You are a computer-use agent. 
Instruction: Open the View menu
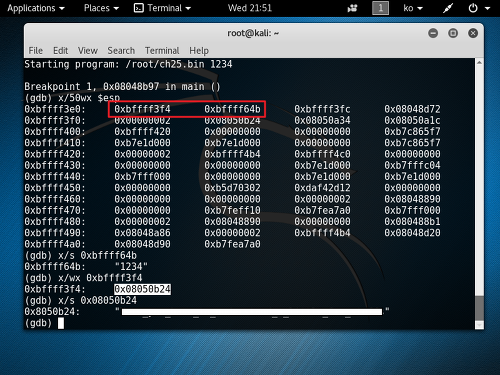click(88, 51)
